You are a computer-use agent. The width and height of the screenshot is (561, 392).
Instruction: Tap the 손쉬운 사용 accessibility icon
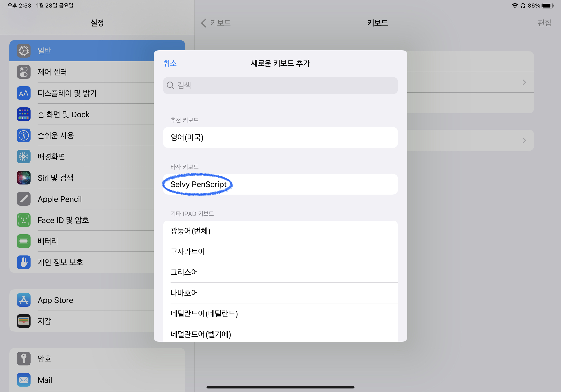(x=24, y=135)
